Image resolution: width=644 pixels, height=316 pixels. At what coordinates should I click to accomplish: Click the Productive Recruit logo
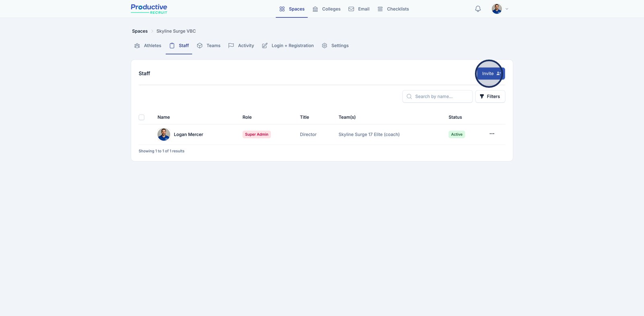(x=149, y=9)
